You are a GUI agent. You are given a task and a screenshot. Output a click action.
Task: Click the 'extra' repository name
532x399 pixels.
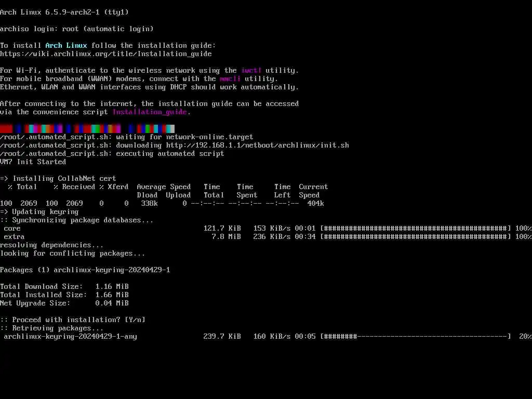click(14, 237)
